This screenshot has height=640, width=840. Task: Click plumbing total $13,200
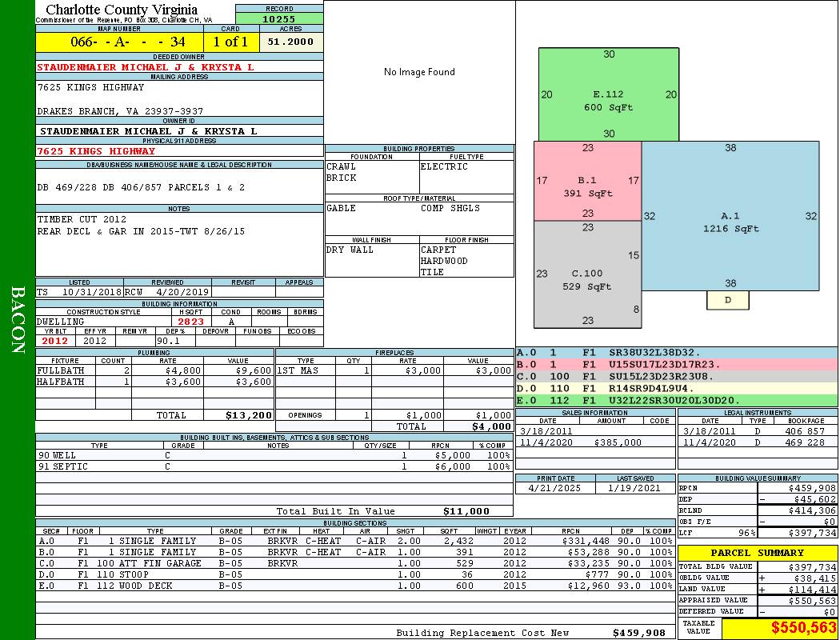click(x=249, y=415)
